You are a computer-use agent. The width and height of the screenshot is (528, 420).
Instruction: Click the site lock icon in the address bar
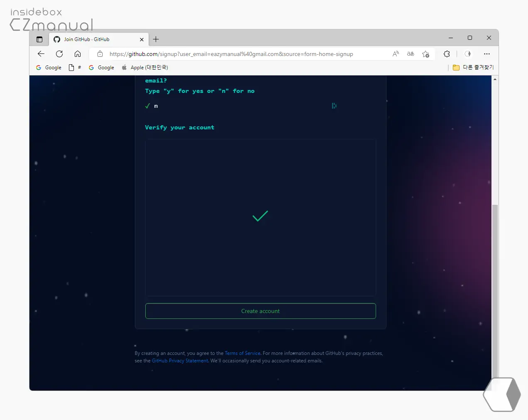coord(100,54)
